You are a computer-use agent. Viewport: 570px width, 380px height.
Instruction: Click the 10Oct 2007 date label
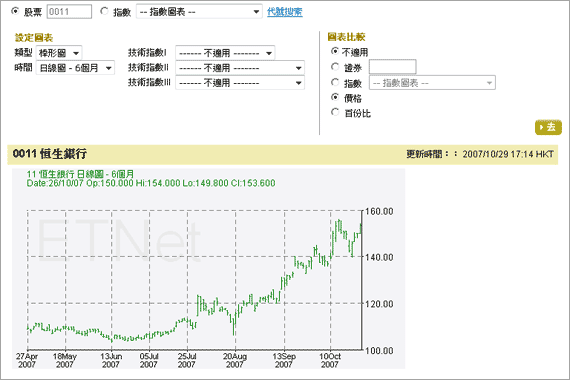(330, 360)
